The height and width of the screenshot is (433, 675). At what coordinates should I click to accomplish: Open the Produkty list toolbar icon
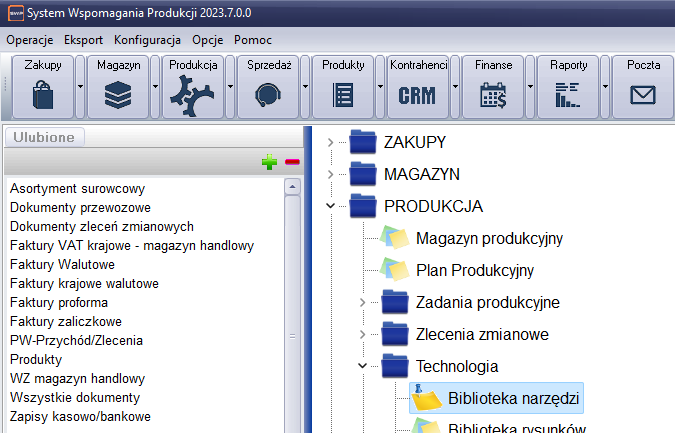343,95
